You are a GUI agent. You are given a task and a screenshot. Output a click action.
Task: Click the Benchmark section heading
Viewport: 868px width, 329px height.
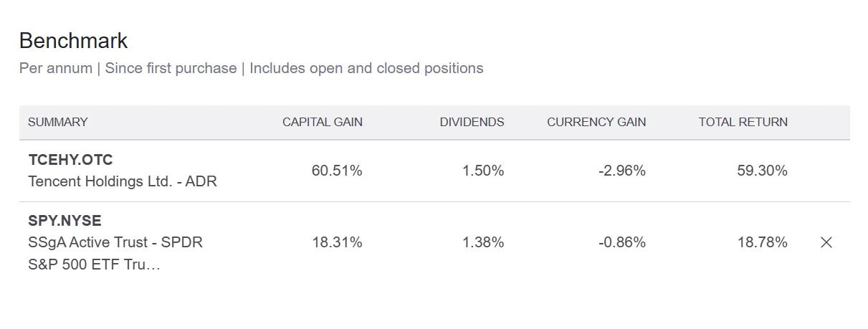[73, 41]
